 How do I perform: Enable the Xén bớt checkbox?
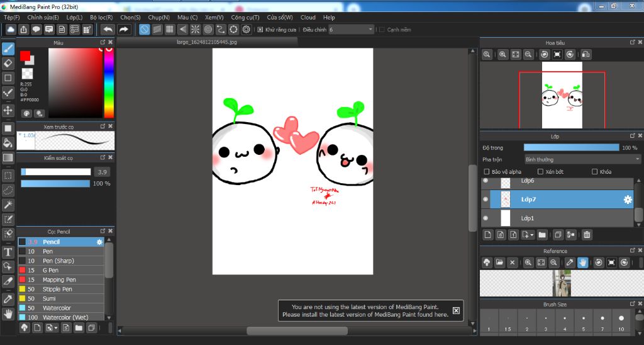click(x=540, y=171)
